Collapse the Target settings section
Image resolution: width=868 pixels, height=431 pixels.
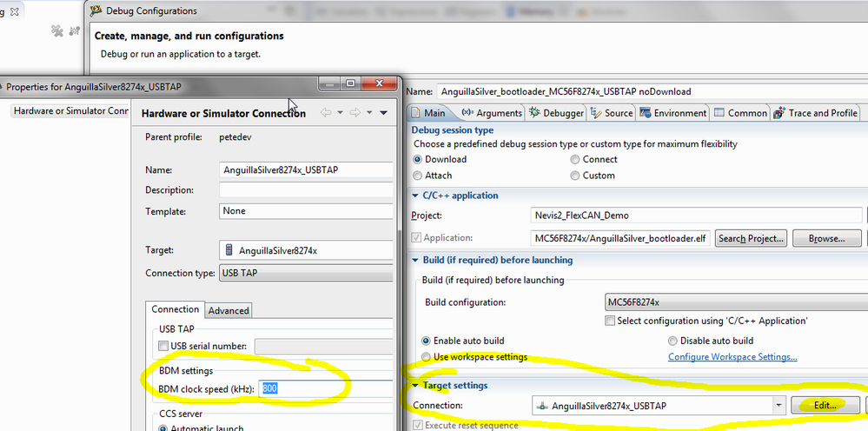pyautogui.click(x=414, y=386)
